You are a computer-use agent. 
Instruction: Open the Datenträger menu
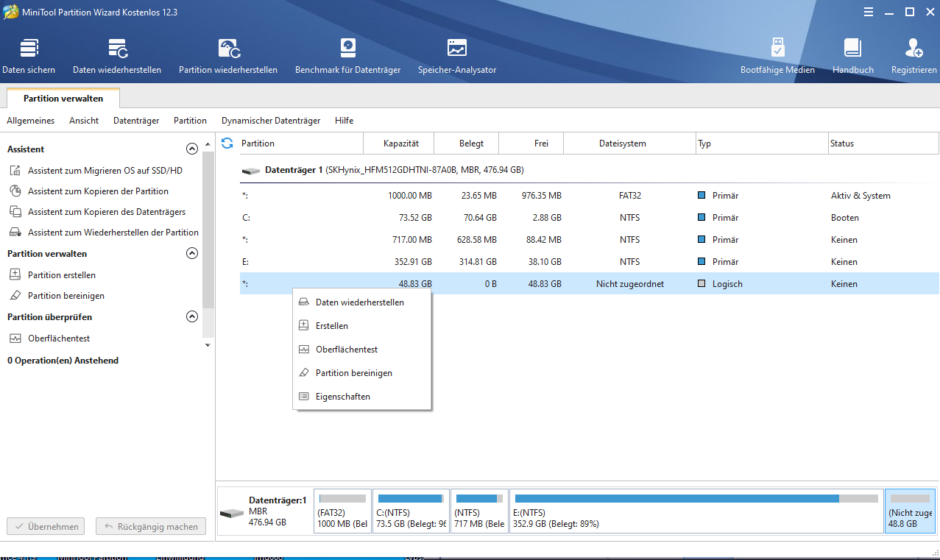[136, 121]
